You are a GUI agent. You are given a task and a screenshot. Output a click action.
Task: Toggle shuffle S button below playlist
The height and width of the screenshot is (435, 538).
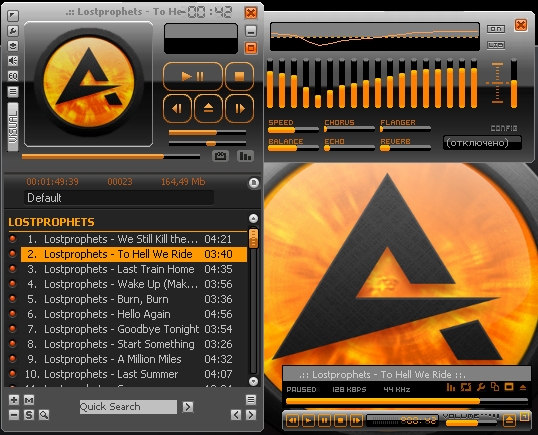coord(29,415)
